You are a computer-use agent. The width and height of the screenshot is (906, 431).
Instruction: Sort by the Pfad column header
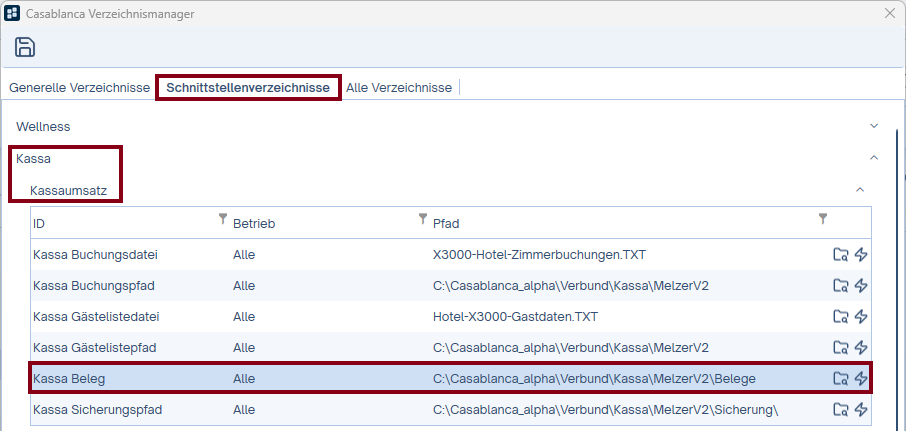pos(446,224)
